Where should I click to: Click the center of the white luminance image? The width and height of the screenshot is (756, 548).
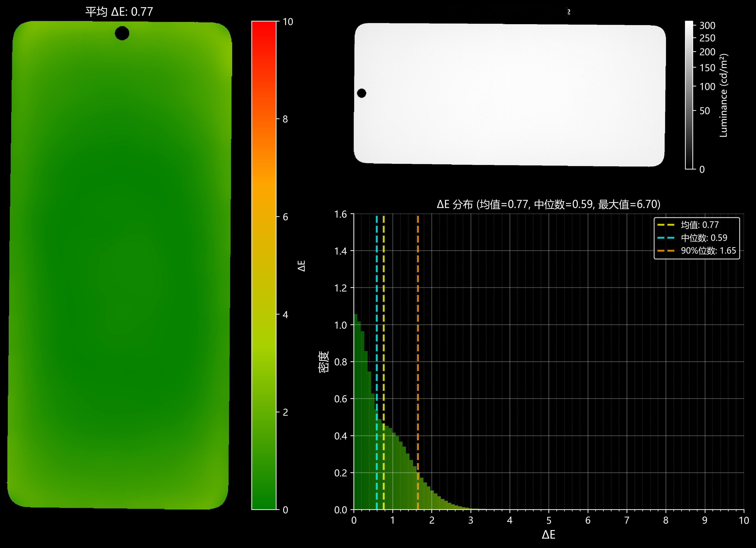(x=509, y=95)
